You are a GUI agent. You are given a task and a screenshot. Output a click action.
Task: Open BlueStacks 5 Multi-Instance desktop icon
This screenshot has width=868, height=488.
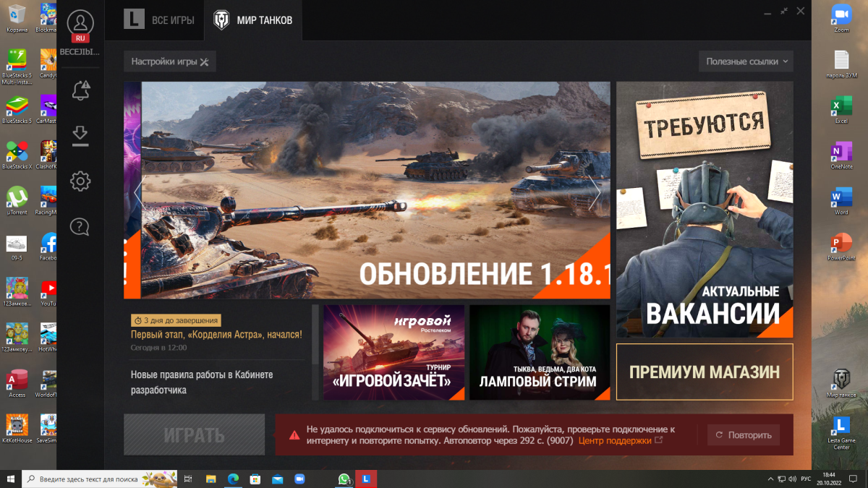(x=17, y=66)
